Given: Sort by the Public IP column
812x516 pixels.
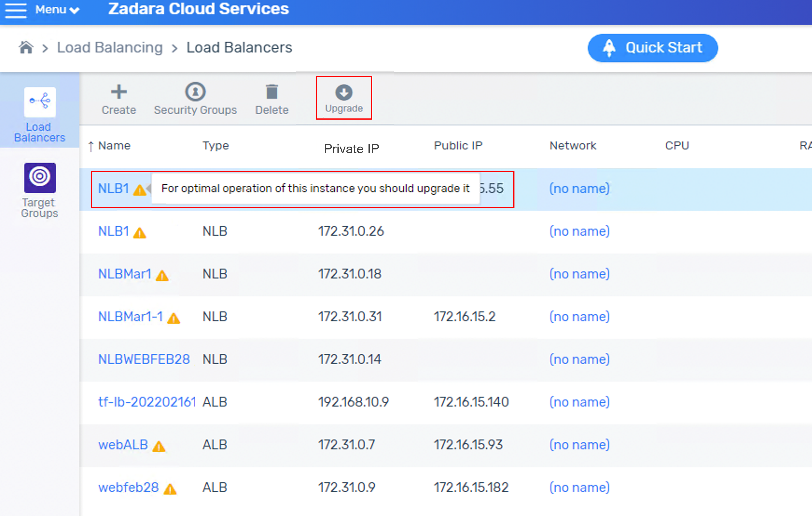Looking at the screenshot, I should pyautogui.click(x=458, y=146).
